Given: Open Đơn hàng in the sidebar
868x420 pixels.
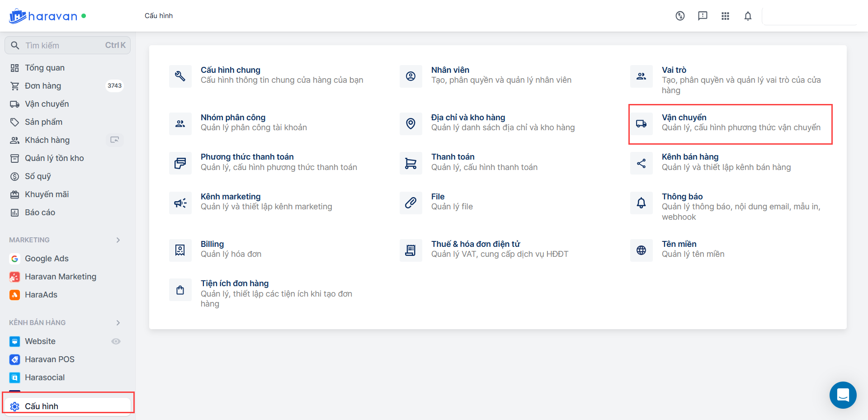Looking at the screenshot, I should (x=43, y=86).
